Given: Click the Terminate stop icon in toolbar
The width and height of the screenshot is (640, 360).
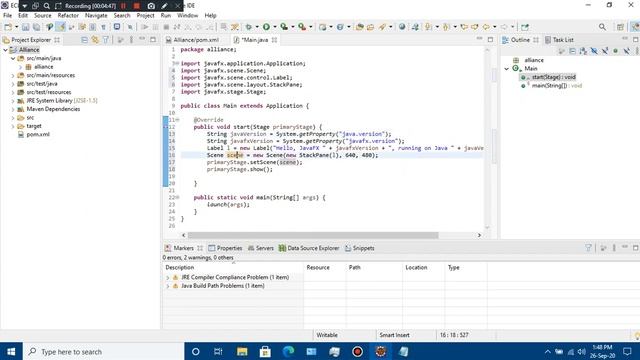Looking at the screenshot, I should tap(166, 27).
